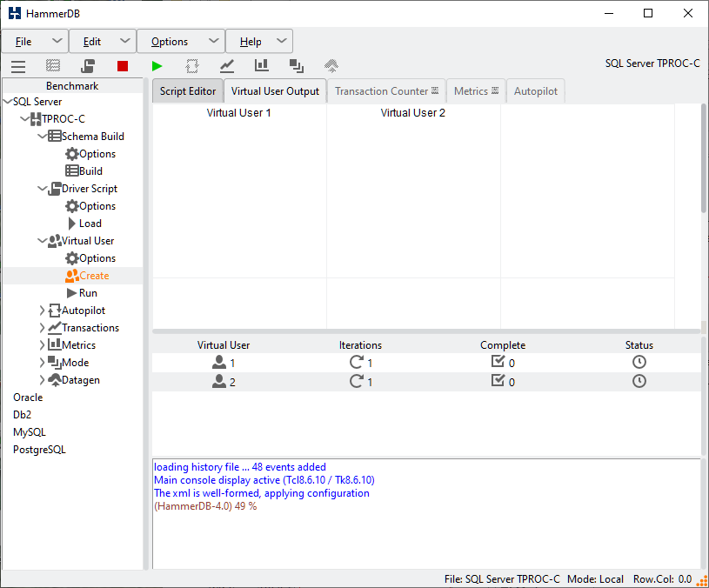This screenshot has width=709, height=588.
Task: Switch to the Script Editor tab
Action: (x=187, y=91)
